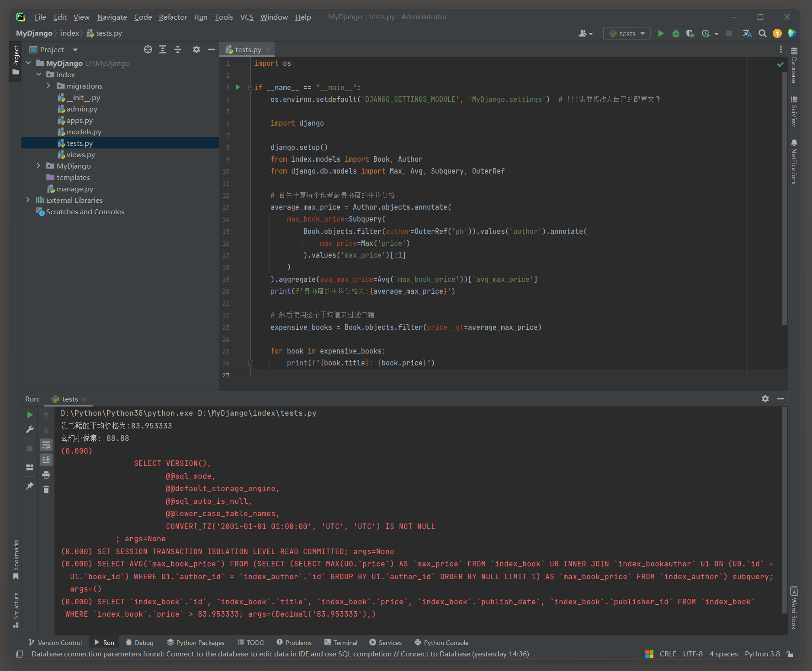
Task: Click the Rerun tests icon in Run panel
Action: point(30,415)
